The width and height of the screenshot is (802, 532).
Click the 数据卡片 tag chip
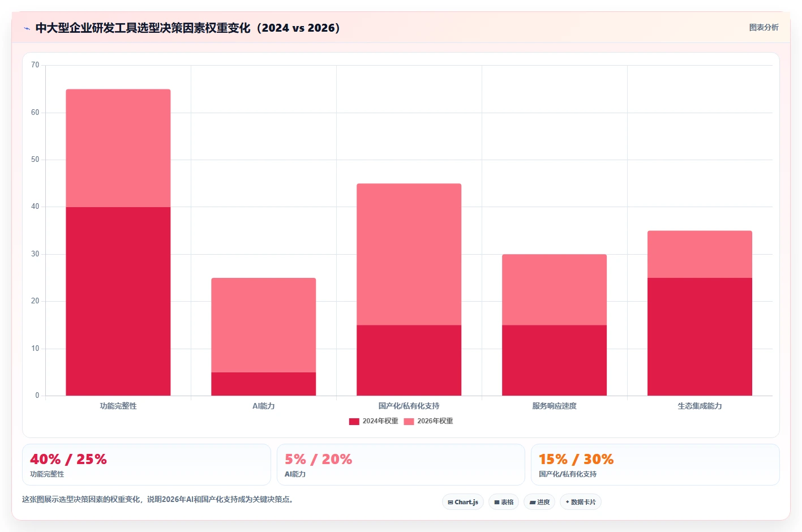coord(581,502)
